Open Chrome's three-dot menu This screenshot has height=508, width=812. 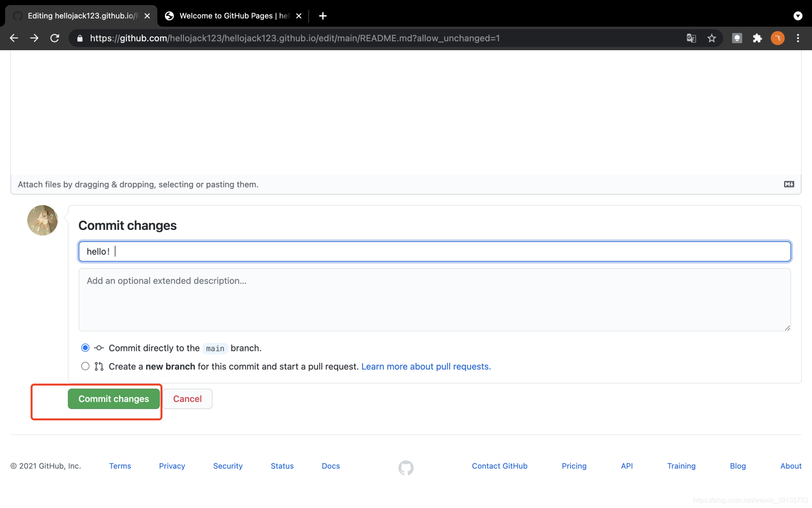[x=798, y=38]
